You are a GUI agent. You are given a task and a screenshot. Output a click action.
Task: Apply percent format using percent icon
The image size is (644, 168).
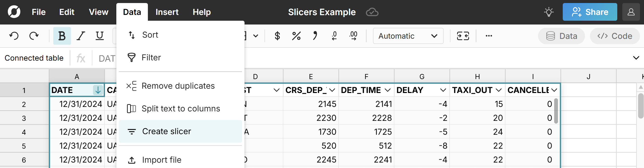(x=296, y=36)
